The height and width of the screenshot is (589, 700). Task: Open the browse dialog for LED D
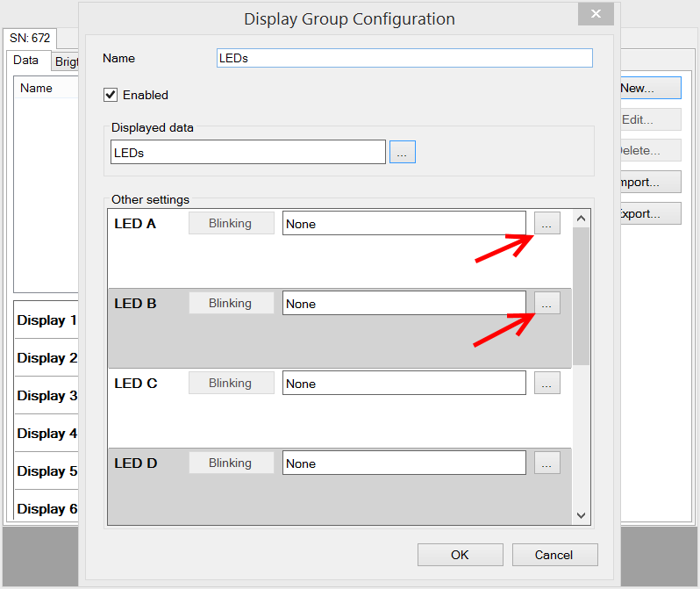click(x=546, y=463)
